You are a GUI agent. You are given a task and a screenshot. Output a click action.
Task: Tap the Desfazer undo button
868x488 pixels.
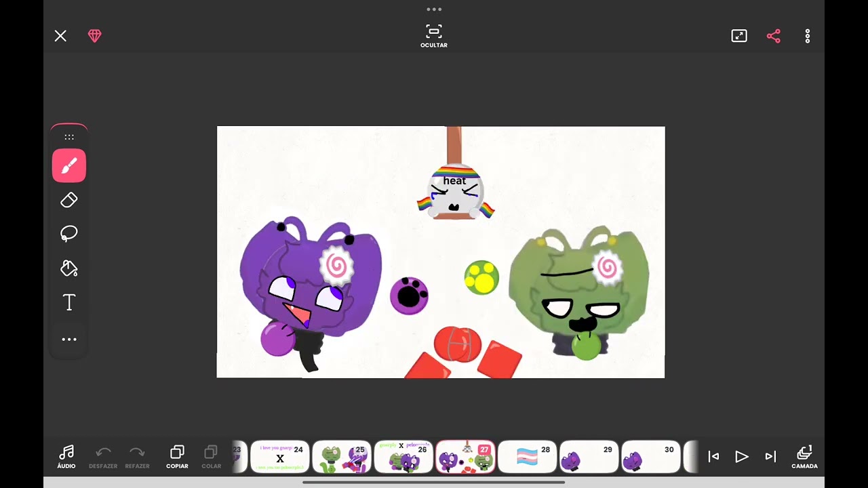click(103, 457)
